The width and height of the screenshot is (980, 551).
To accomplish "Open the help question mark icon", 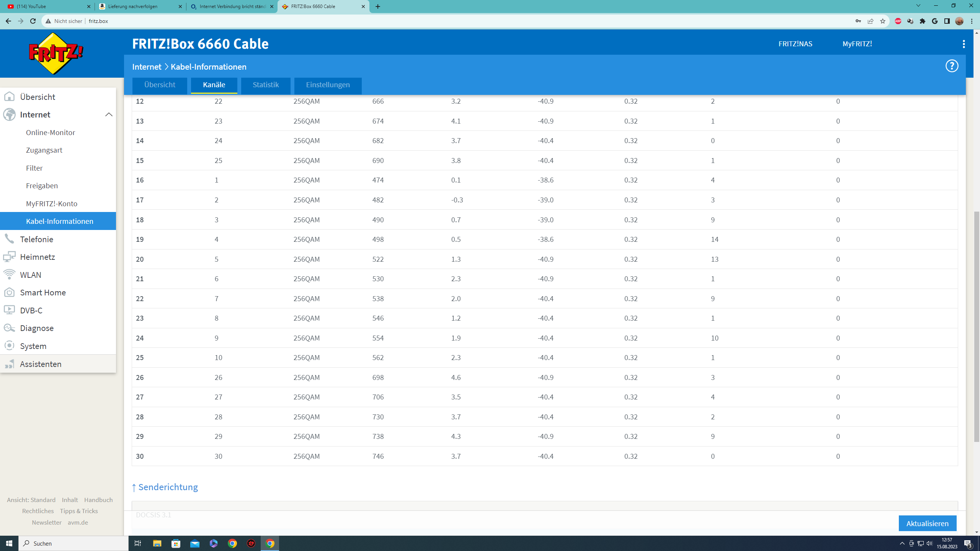I will [x=952, y=66].
